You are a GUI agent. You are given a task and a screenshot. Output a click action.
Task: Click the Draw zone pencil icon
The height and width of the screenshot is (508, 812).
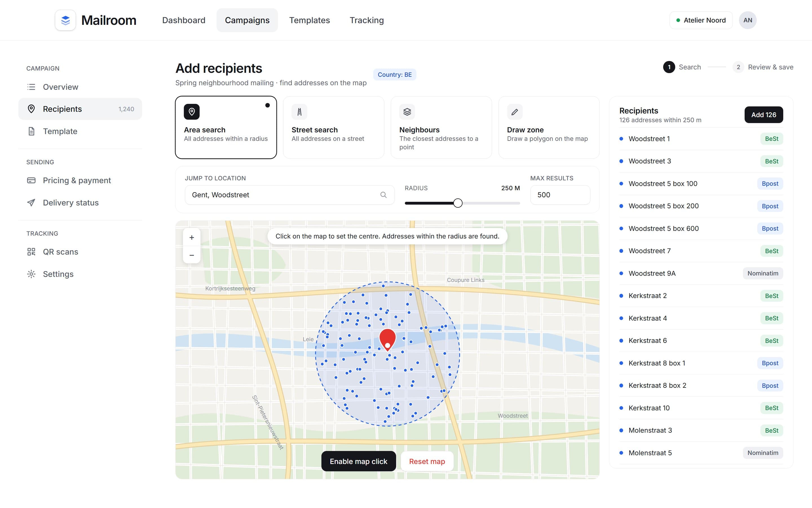515,111
